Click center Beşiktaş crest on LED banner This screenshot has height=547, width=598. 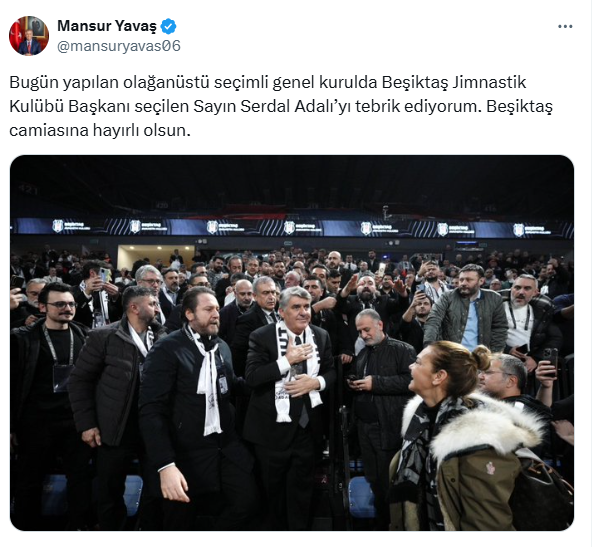pyautogui.click(x=289, y=228)
